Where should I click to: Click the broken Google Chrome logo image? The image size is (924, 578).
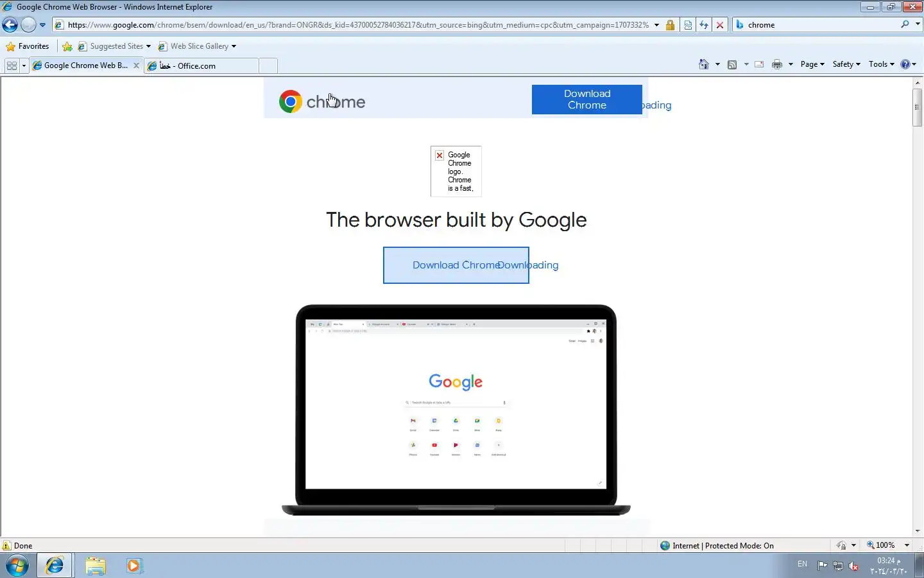click(456, 171)
